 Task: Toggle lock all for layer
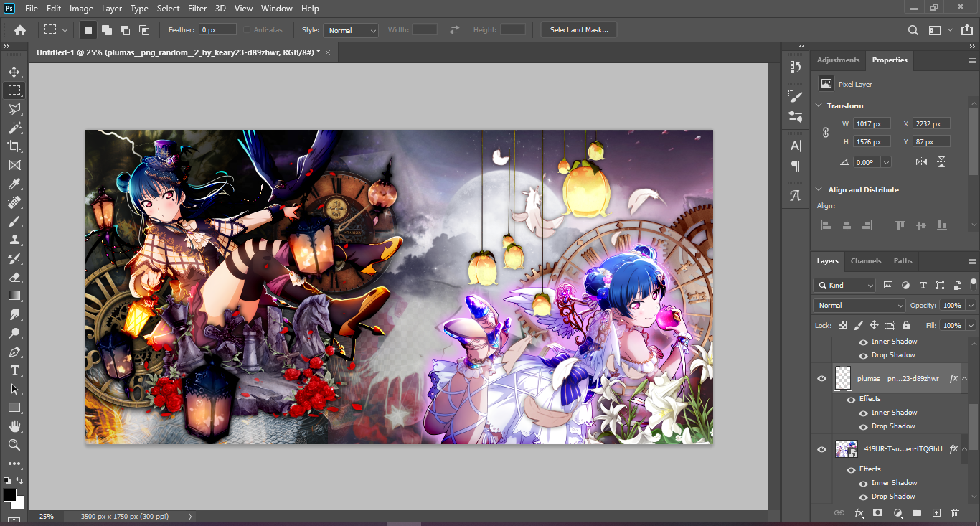point(906,325)
